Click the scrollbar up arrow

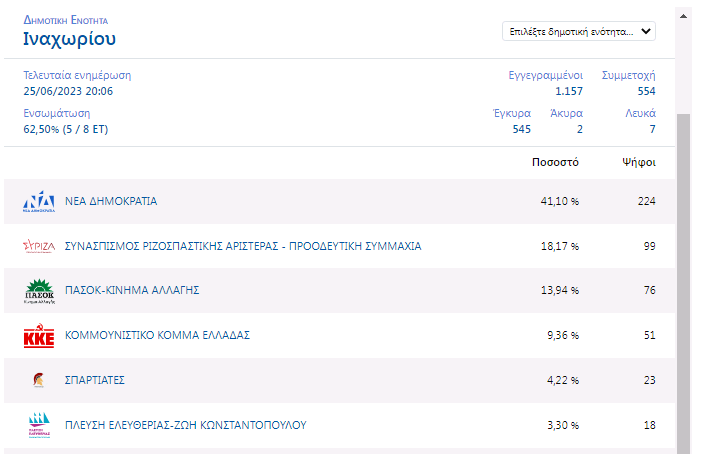pyautogui.click(x=683, y=13)
